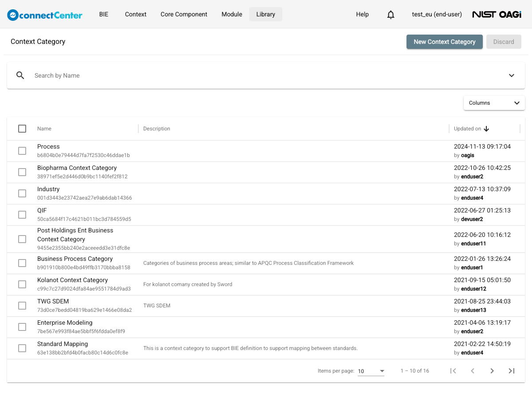The width and height of the screenshot is (532, 405).
Task: Open the Enterprise Modeling entry
Action: (65, 322)
